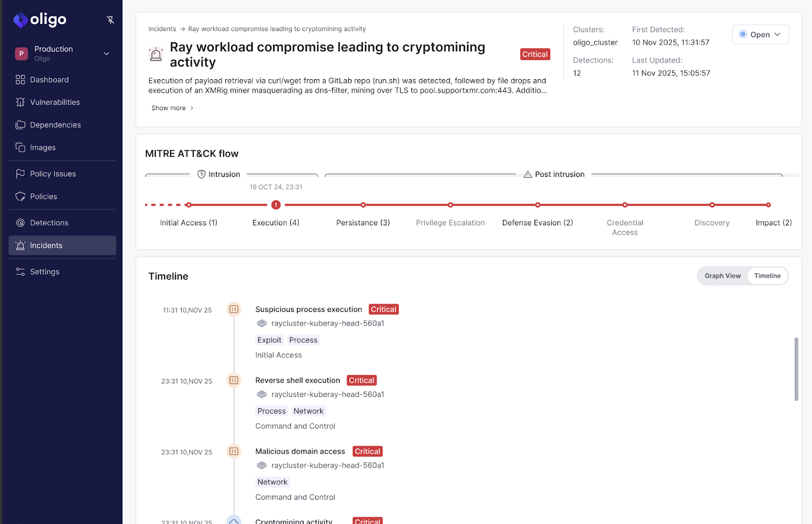The height and width of the screenshot is (524, 812).
Task: Click raycluster workload under Reverse shell execution
Action: pyautogui.click(x=327, y=395)
